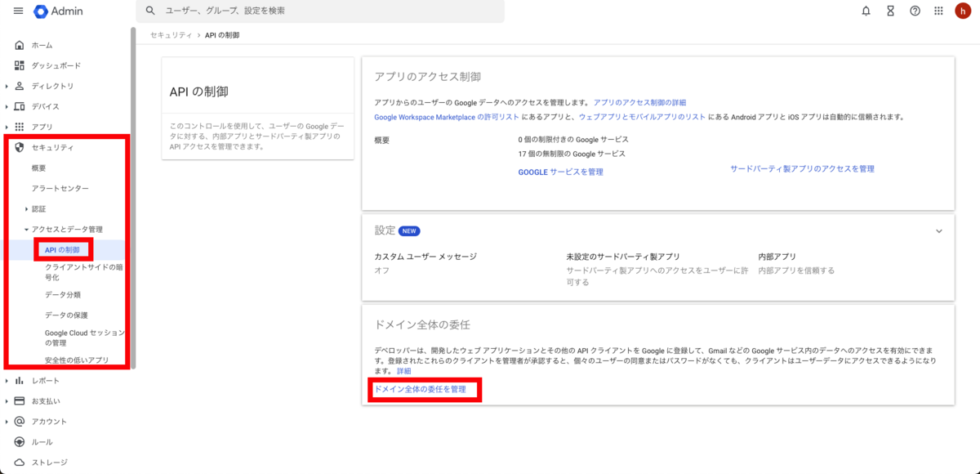Click the search magnifier icon
Viewport: 980px width, 474px height.
150,11
